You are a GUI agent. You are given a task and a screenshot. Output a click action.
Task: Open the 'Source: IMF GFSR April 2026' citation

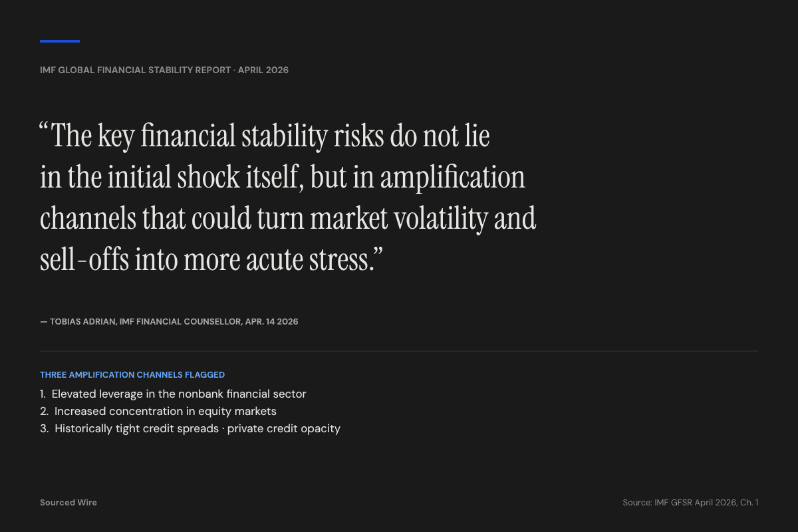(x=690, y=502)
